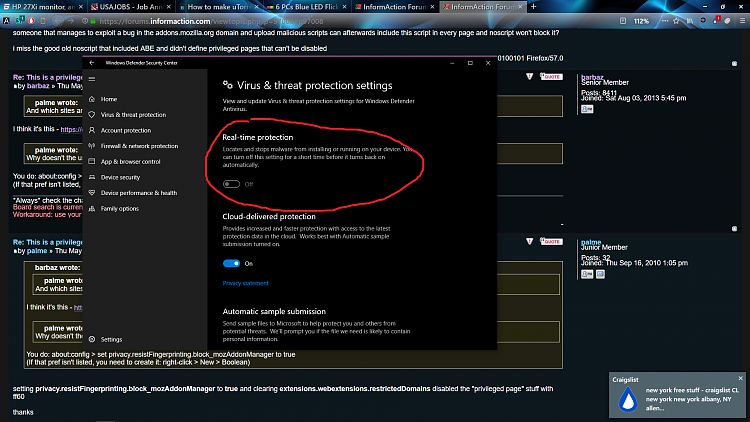Report barbaz's post with exclamation icon
The width and height of the screenshot is (750, 422).
point(529,77)
